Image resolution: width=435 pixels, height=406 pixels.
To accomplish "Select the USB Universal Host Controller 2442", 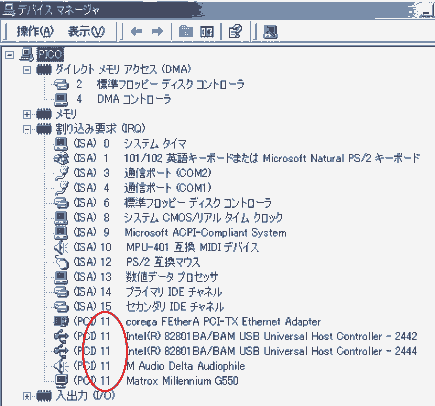I will tap(271, 336).
